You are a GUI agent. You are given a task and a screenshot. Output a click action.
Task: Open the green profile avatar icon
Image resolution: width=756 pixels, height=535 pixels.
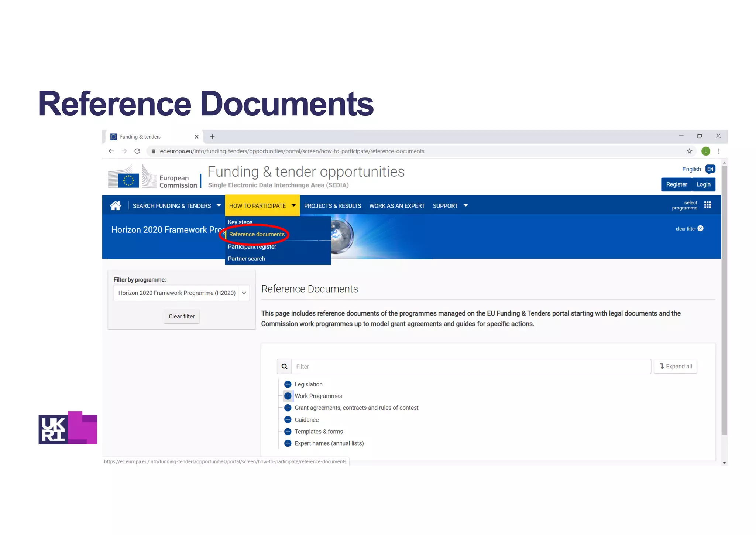[706, 151]
